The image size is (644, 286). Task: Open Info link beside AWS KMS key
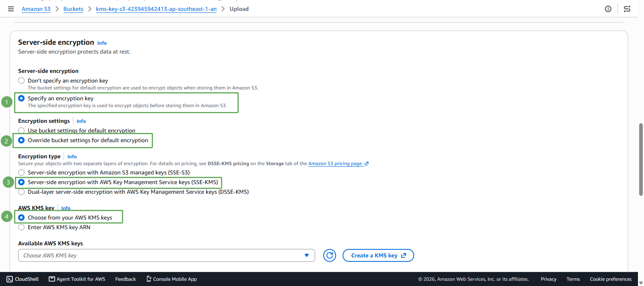[66, 208]
